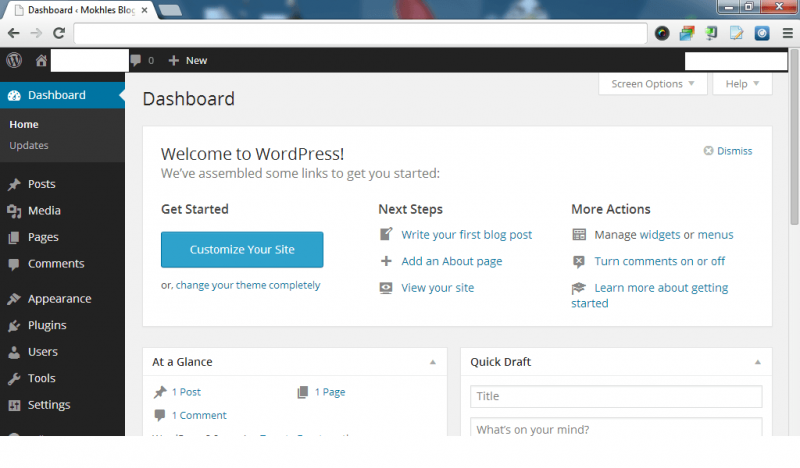Expand the Screen Options dropdown

coord(652,84)
